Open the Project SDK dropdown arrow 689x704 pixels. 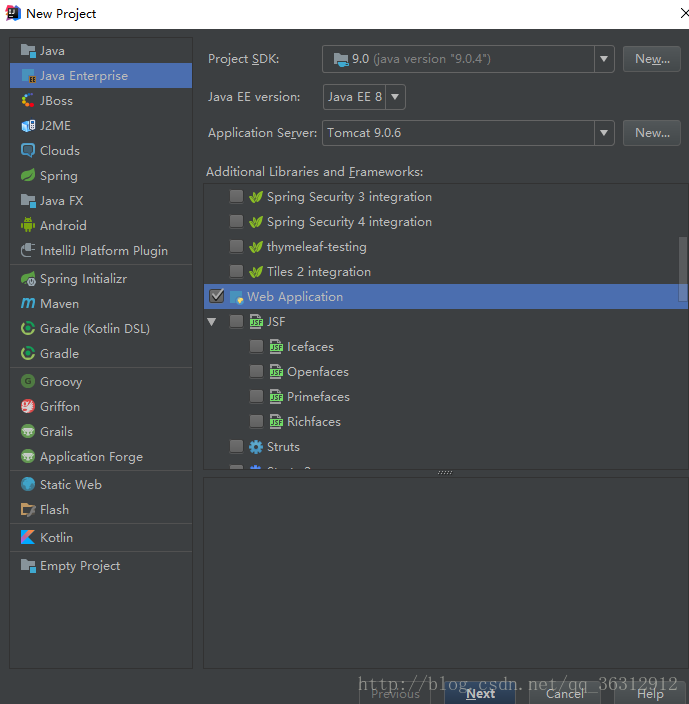(604, 59)
